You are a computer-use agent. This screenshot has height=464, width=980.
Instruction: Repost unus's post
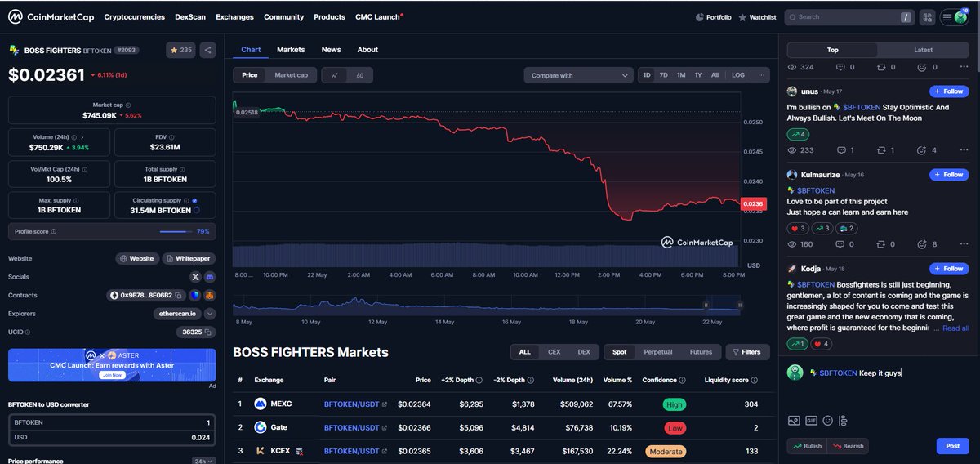(886, 150)
